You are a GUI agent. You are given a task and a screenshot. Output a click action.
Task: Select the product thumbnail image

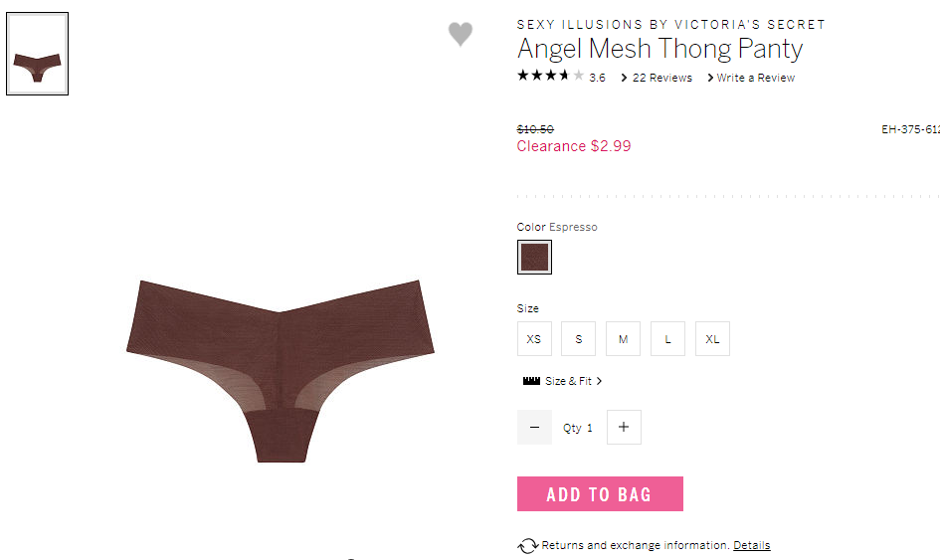point(37,54)
